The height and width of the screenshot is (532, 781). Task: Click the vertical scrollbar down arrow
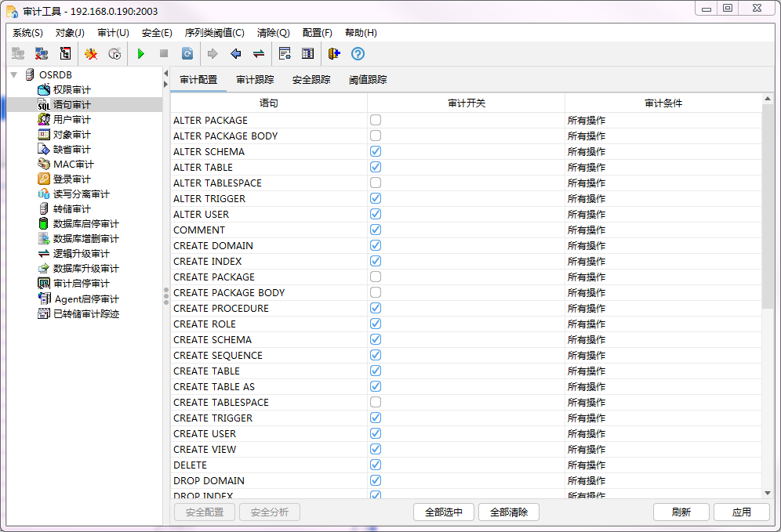click(x=768, y=493)
